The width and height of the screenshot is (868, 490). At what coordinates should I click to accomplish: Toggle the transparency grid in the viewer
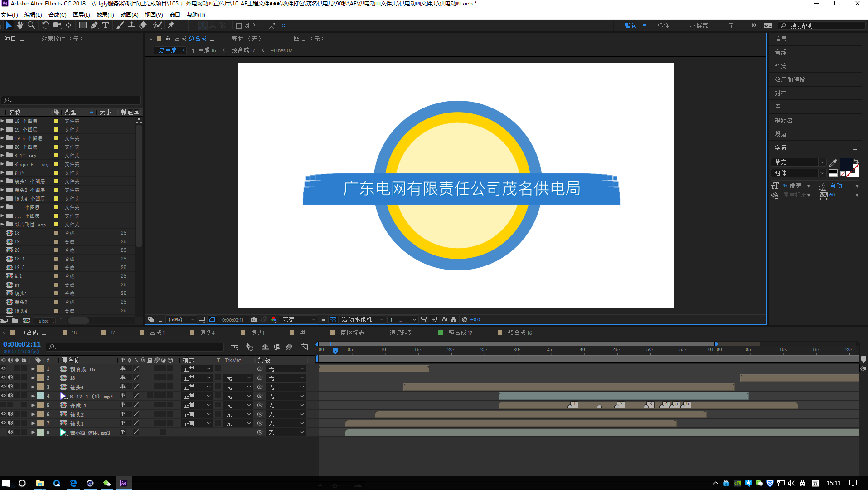click(x=333, y=319)
